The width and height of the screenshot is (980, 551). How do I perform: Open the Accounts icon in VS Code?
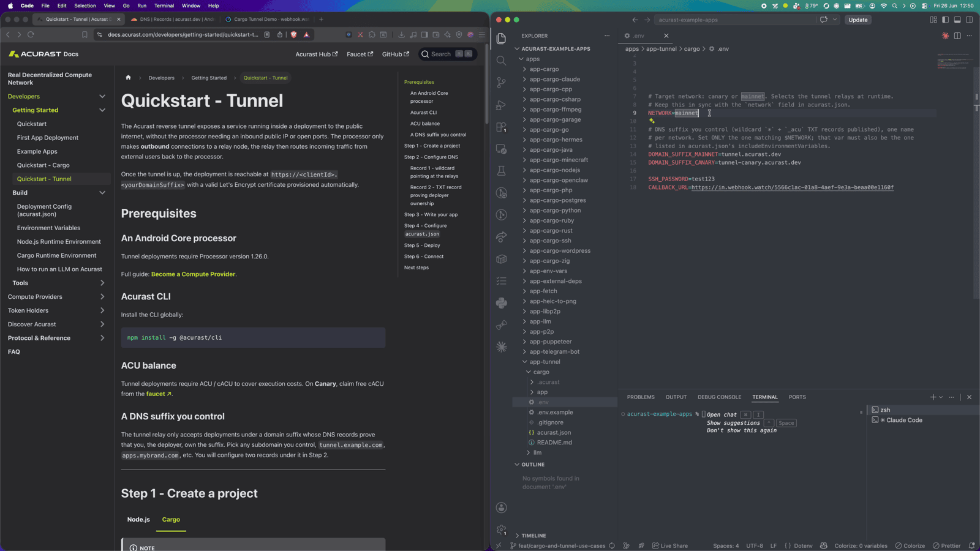501,508
